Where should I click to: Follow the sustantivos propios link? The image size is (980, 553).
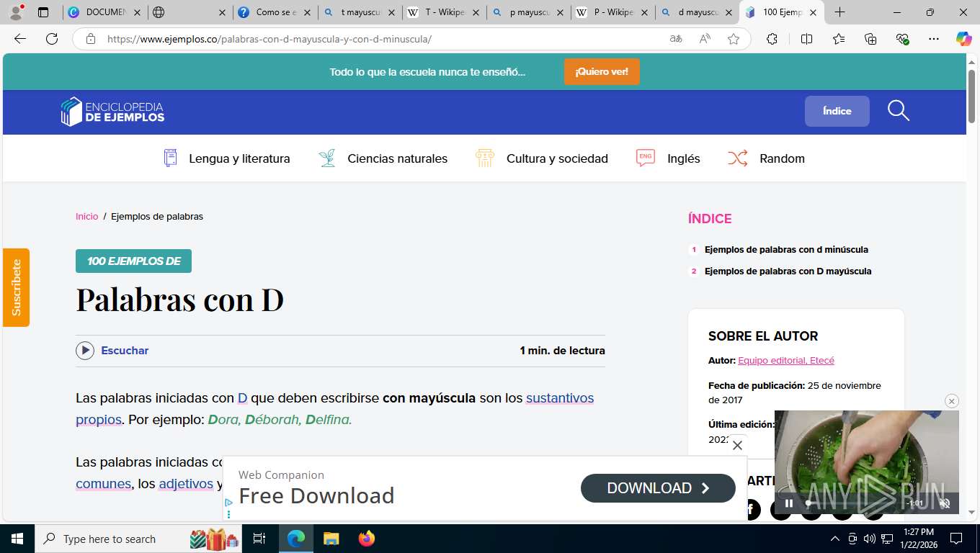pos(560,398)
